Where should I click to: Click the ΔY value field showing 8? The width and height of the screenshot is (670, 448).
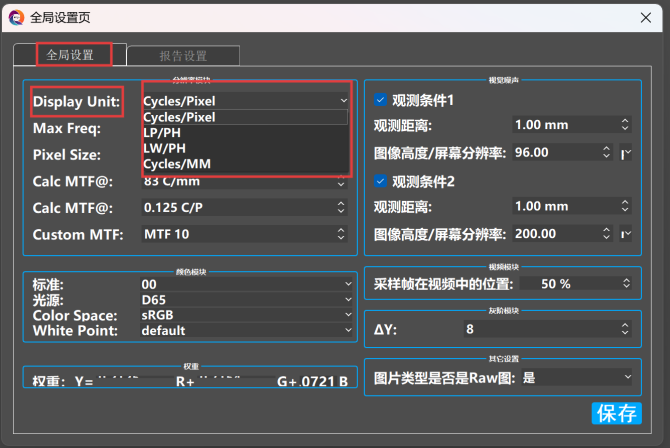[x=540, y=329]
